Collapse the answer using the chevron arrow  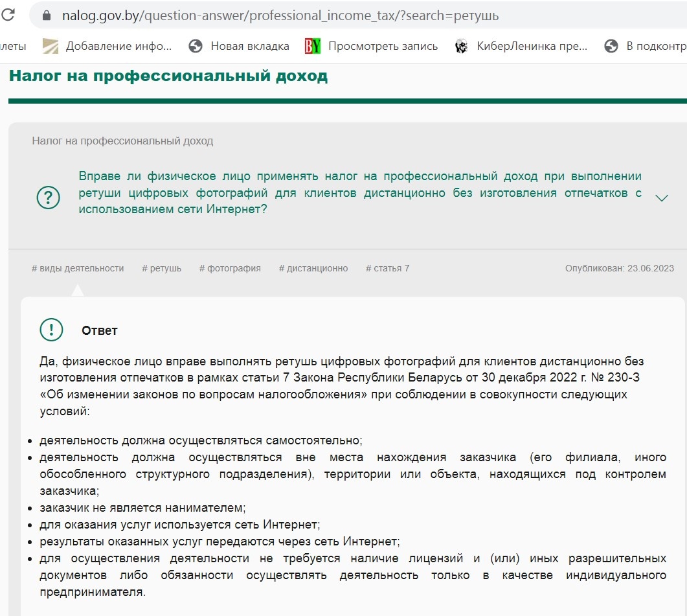[662, 198]
